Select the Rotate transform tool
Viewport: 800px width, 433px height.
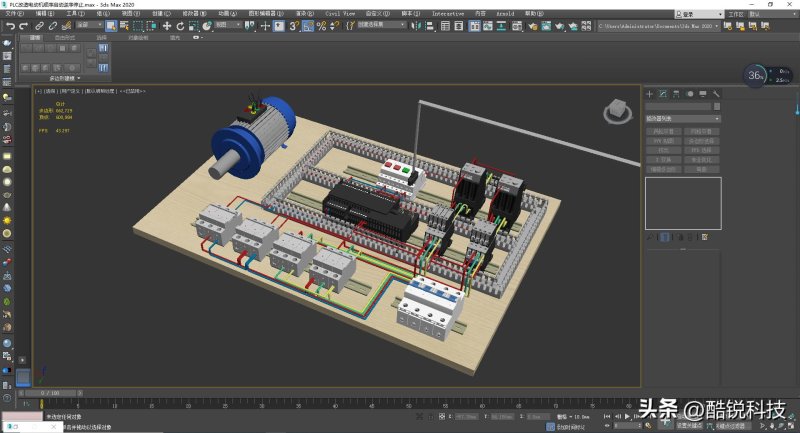pos(180,26)
